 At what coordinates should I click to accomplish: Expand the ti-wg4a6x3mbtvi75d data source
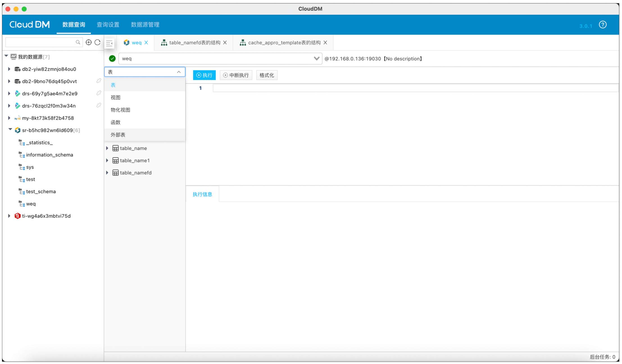[x=9, y=216]
